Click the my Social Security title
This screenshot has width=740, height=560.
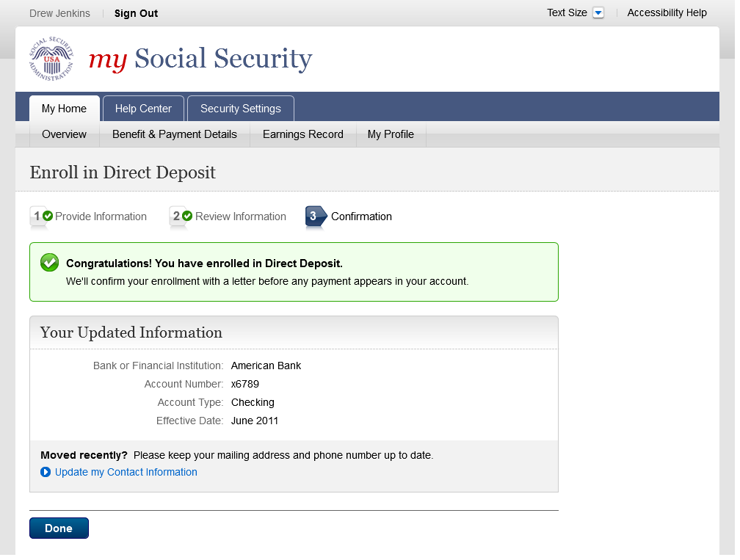[200, 59]
